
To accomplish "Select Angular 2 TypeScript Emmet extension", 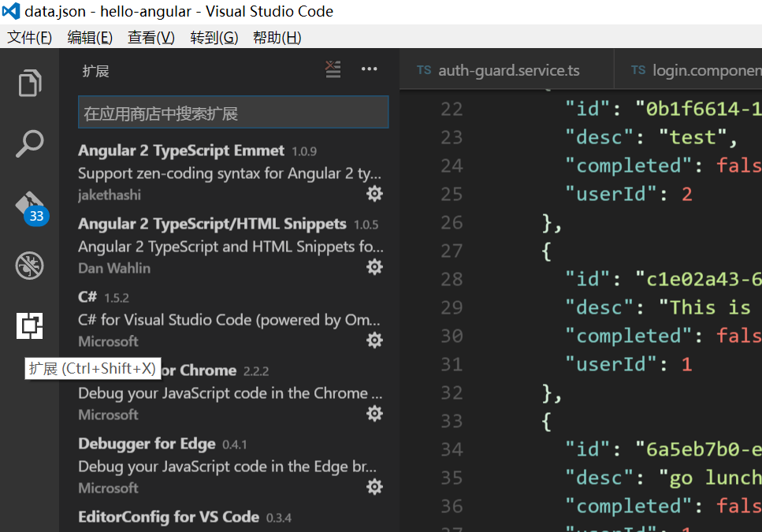I will coord(231,173).
